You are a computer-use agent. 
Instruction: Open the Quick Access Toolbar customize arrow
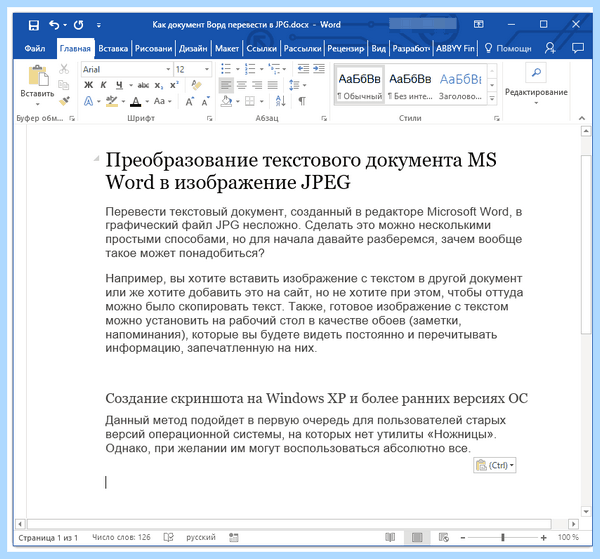coord(99,25)
